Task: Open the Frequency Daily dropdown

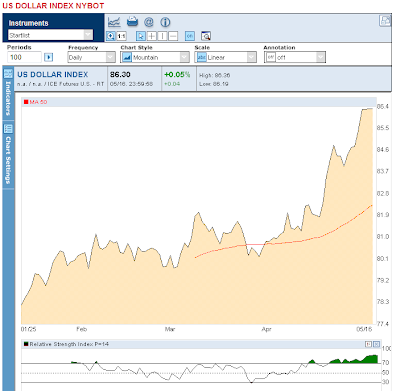Action: tap(92, 57)
